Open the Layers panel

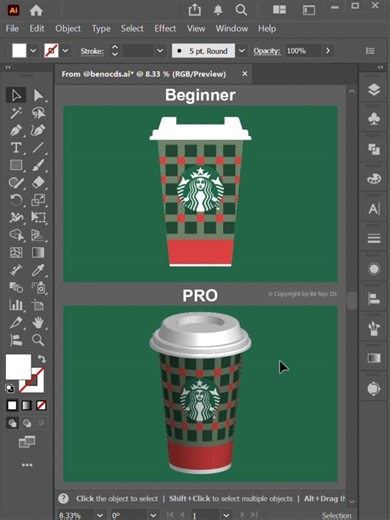point(374,89)
